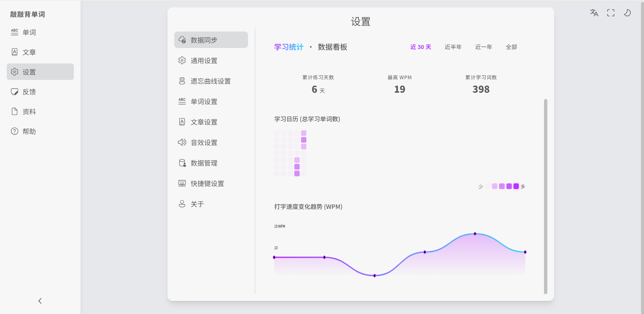This screenshot has height=314, width=644.
Task: Select the 近半年 time range
Action: [453, 47]
